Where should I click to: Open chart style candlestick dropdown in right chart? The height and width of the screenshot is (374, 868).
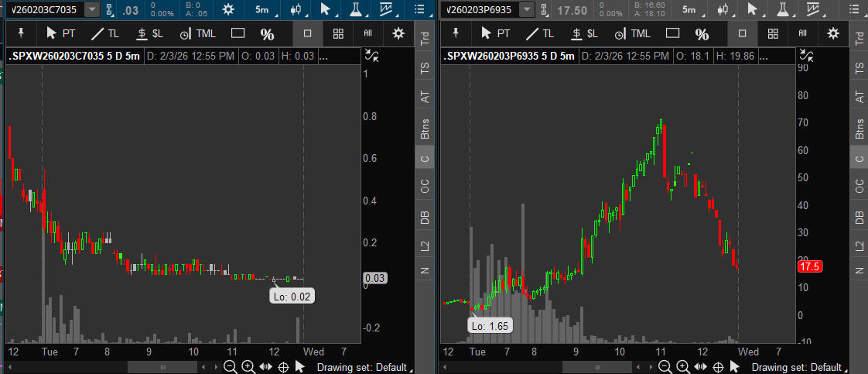[x=727, y=10]
